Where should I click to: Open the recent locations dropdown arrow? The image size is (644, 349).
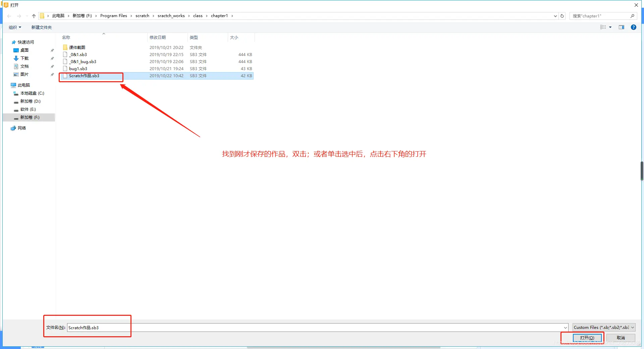click(27, 16)
